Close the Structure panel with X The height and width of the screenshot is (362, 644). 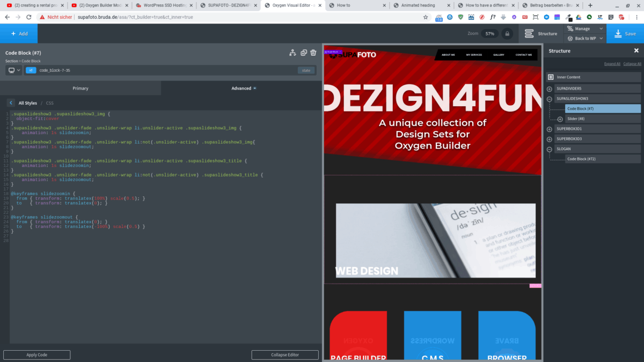(636, 51)
